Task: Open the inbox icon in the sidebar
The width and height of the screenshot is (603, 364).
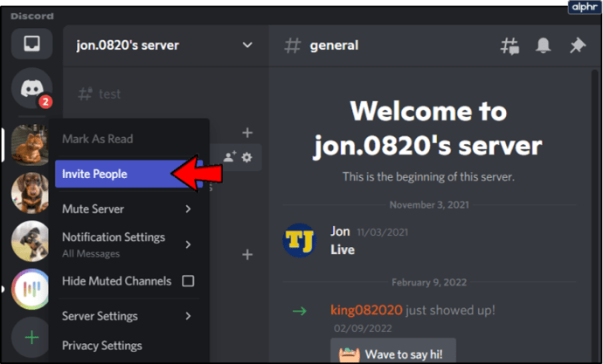Action: point(32,44)
